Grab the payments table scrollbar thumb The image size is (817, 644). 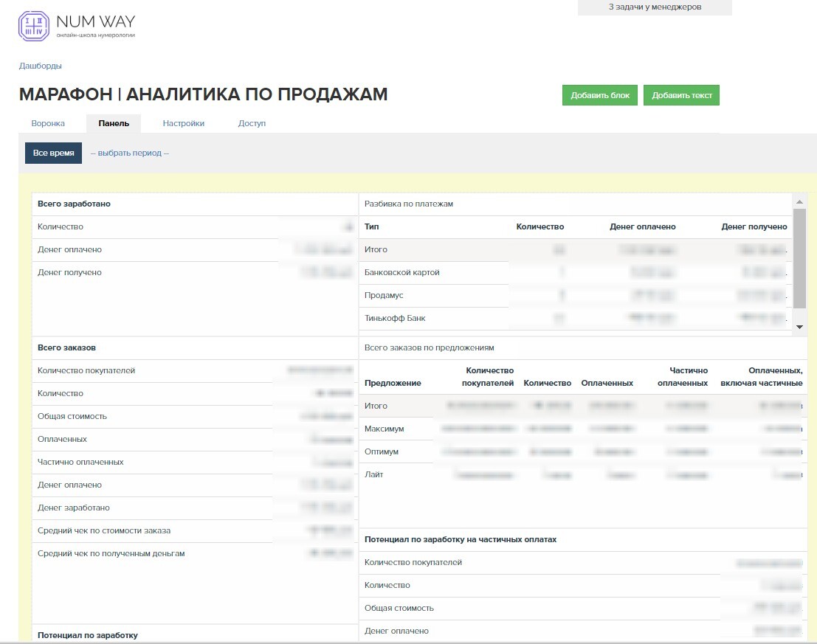coord(799,257)
